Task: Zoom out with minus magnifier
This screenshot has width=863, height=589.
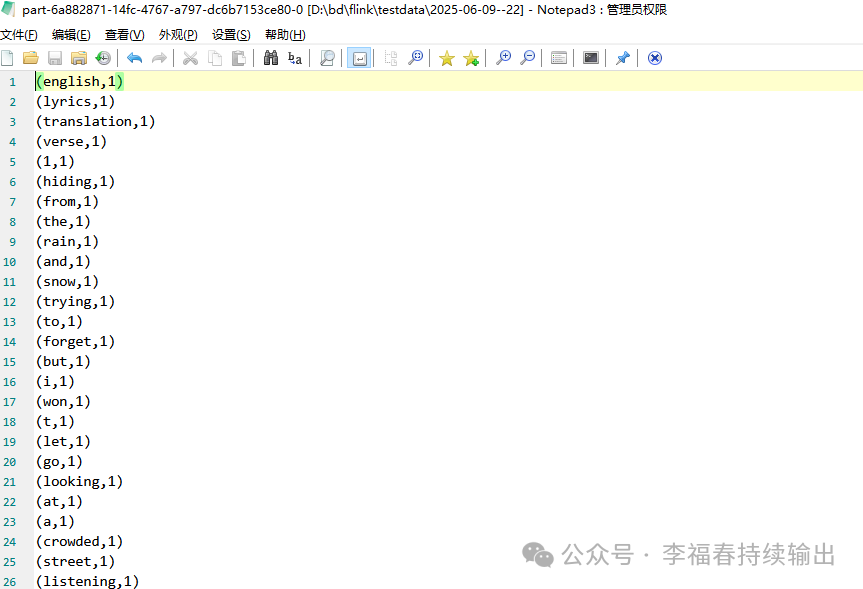Action: pyautogui.click(x=527, y=58)
